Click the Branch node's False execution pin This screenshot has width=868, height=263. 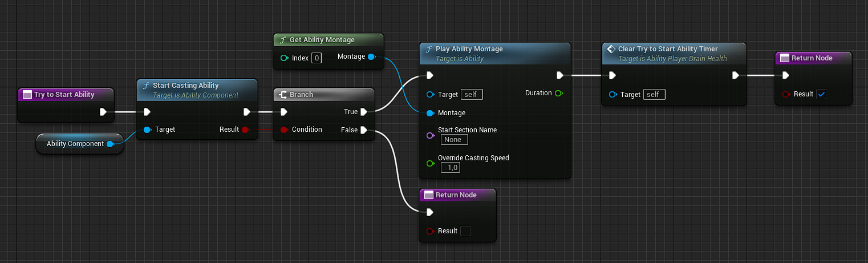point(363,130)
